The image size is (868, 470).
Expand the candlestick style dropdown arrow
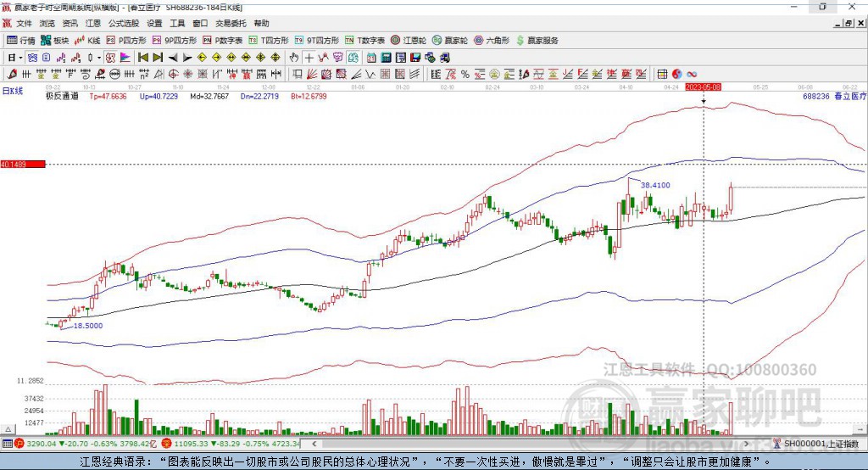point(98,58)
